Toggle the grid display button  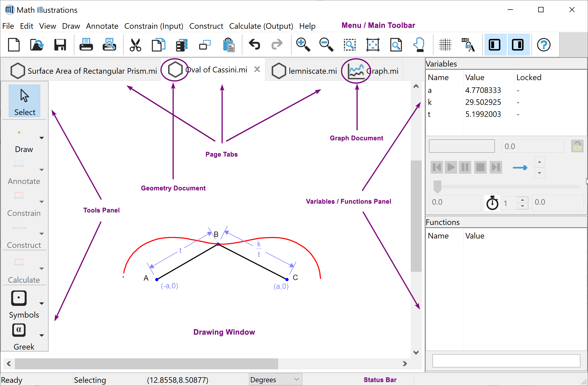coord(445,45)
